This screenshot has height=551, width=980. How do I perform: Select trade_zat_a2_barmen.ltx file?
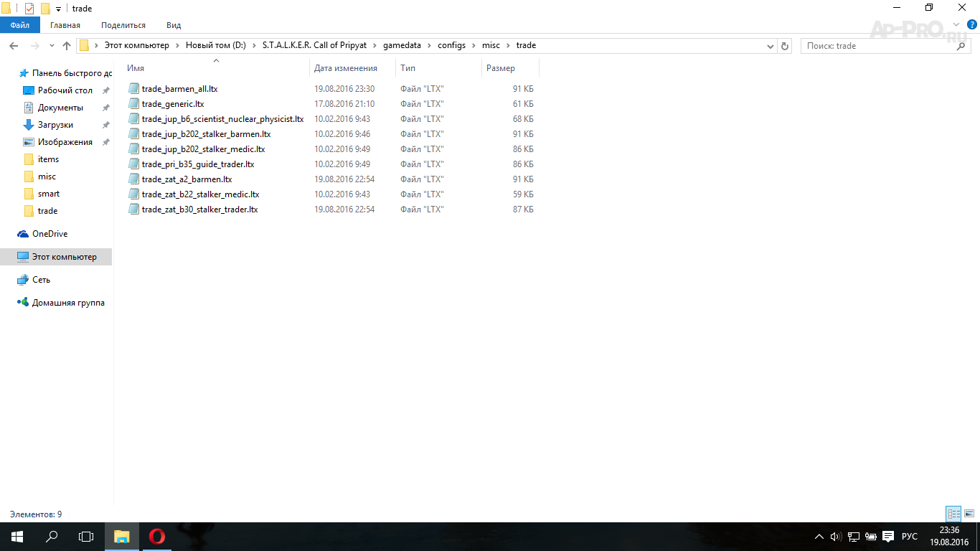coord(187,179)
